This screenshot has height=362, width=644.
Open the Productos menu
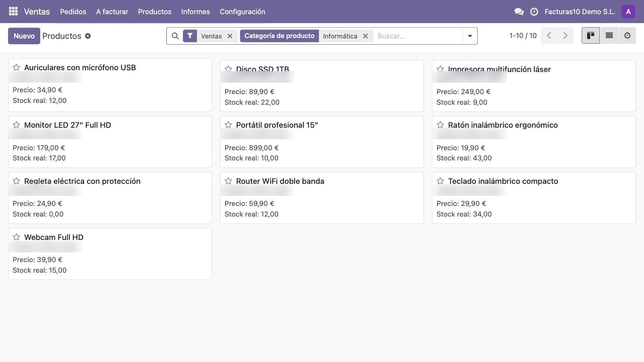tap(155, 11)
